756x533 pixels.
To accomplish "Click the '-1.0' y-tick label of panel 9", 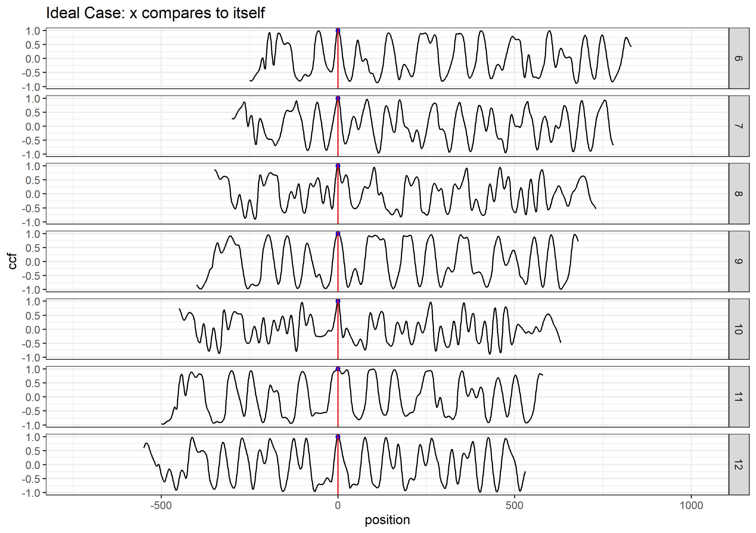I will 31,290.
